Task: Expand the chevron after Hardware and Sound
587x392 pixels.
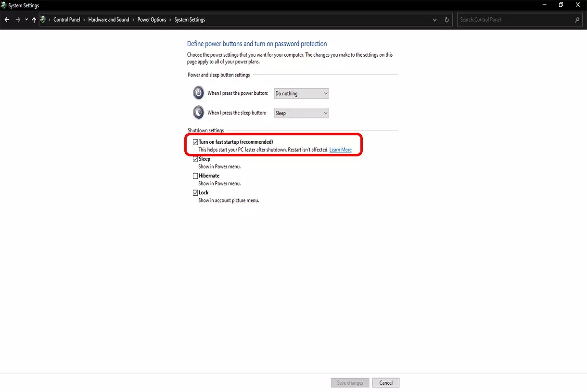Action: (x=133, y=20)
